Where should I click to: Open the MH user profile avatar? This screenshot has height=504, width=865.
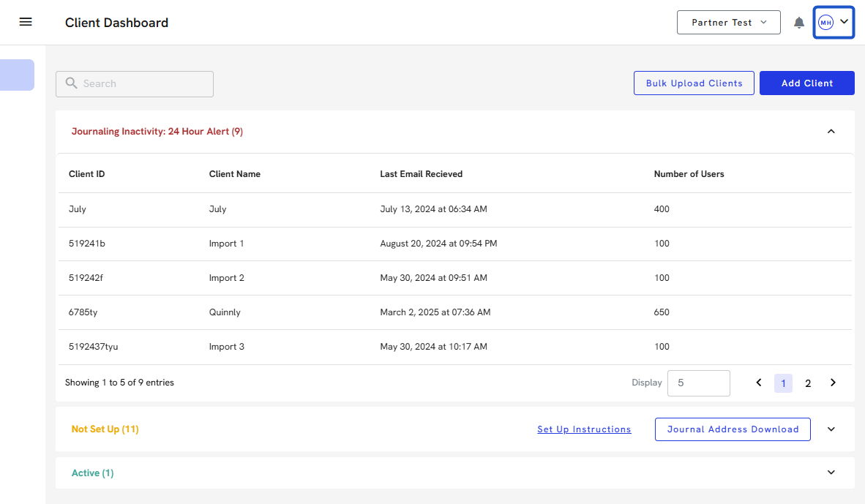coord(825,23)
